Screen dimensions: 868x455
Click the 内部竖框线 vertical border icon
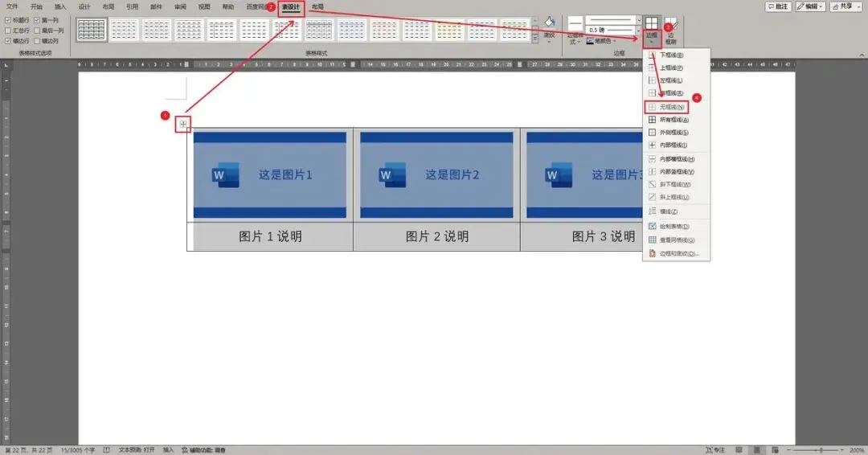[652, 171]
